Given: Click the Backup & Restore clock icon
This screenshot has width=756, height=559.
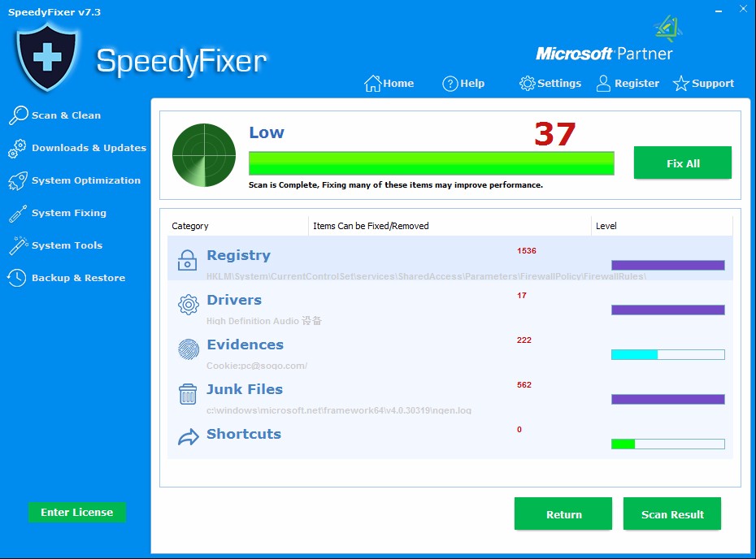Looking at the screenshot, I should 17,278.
